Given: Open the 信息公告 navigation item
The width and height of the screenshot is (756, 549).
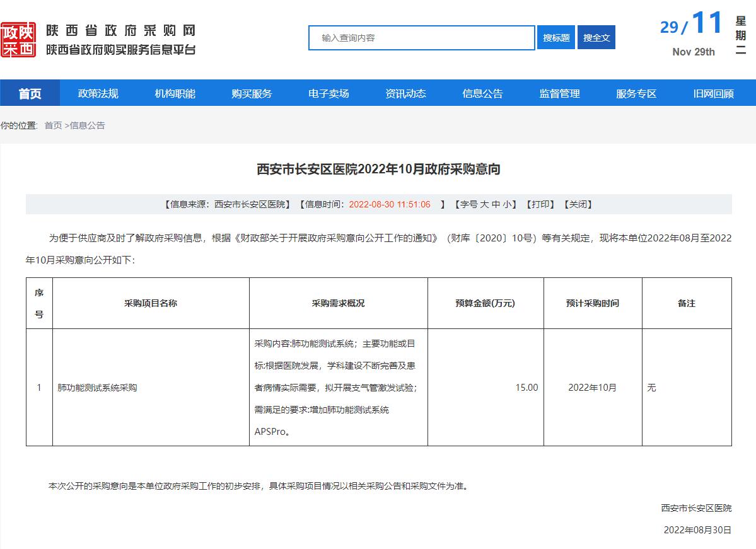Looking at the screenshot, I should coord(482,94).
